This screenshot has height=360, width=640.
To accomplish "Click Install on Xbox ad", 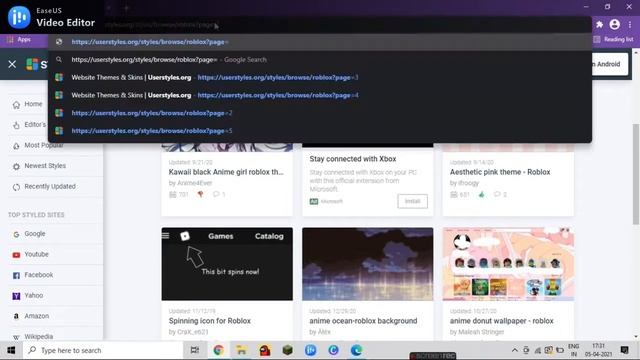I will point(412,201).
